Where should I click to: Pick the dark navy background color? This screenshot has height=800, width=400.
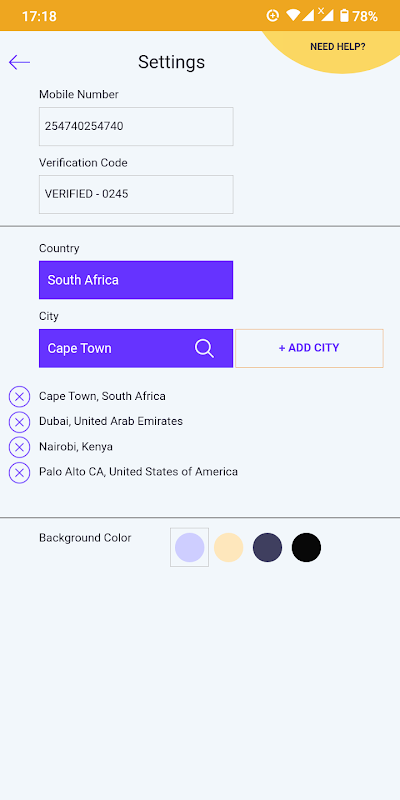267,547
